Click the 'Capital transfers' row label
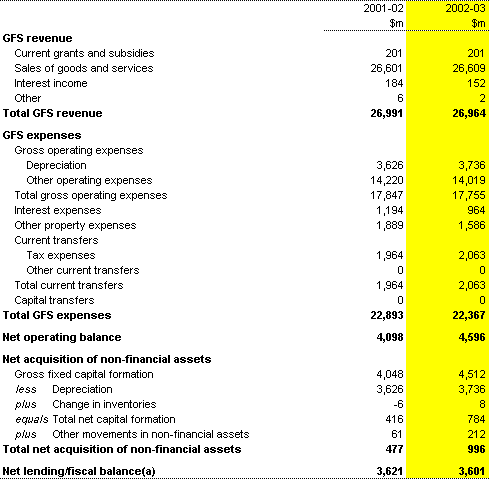 click(x=54, y=301)
